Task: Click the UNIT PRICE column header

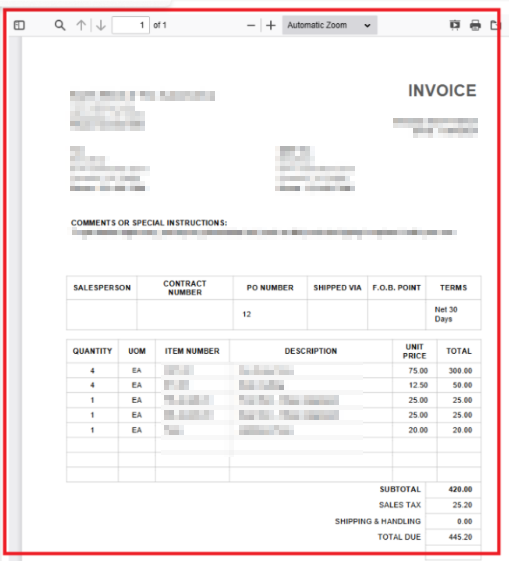Action: point(414,351)
